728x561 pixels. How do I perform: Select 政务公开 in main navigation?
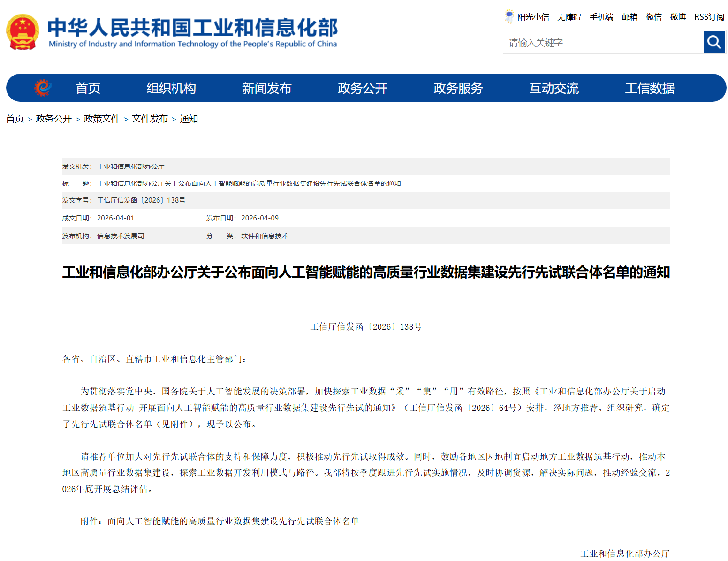[362, 88]
